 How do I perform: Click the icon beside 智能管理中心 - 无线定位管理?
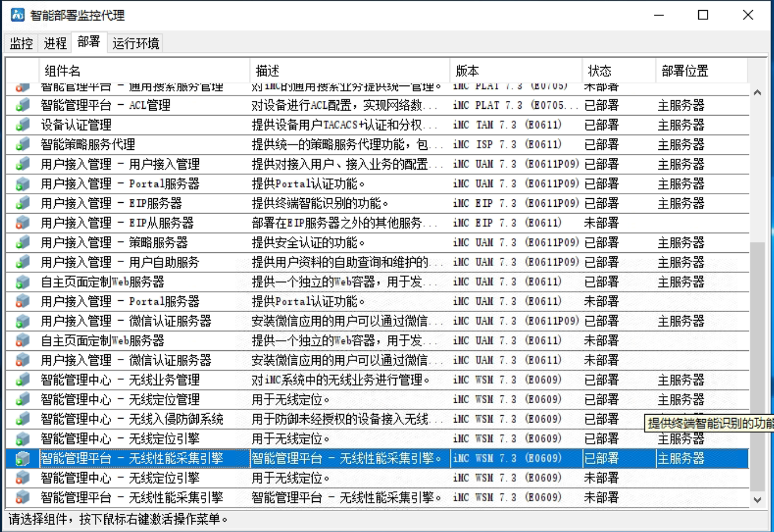point(23,399)
